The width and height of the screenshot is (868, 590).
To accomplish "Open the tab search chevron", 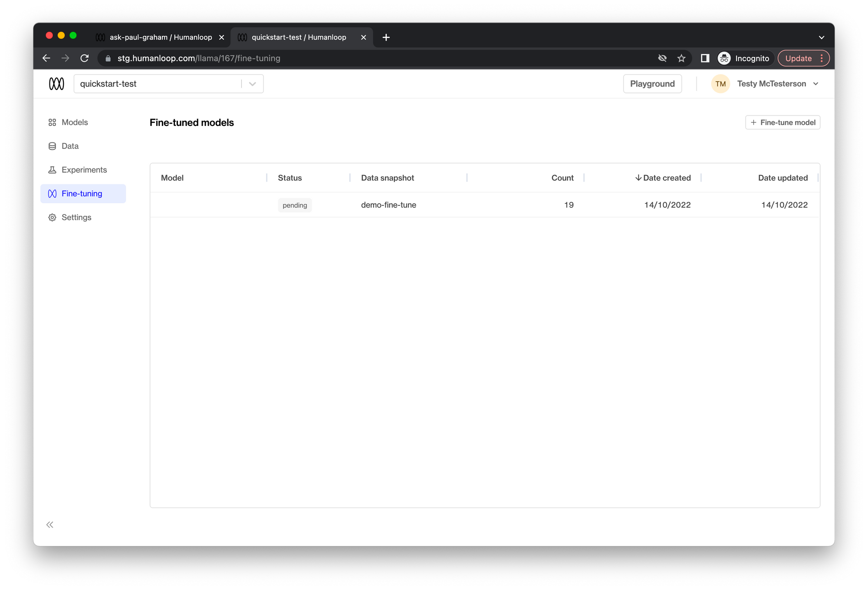I will click(x=822, y=37).
